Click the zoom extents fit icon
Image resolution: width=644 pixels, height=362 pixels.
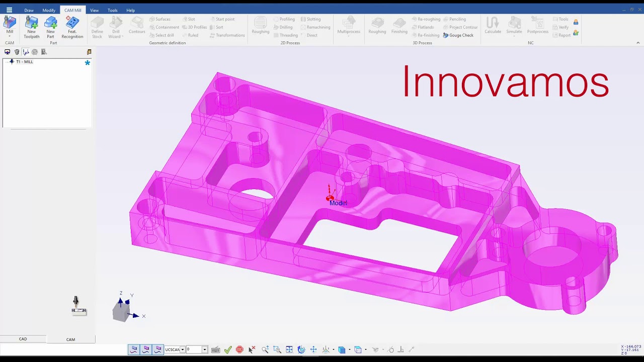(289, 349)
